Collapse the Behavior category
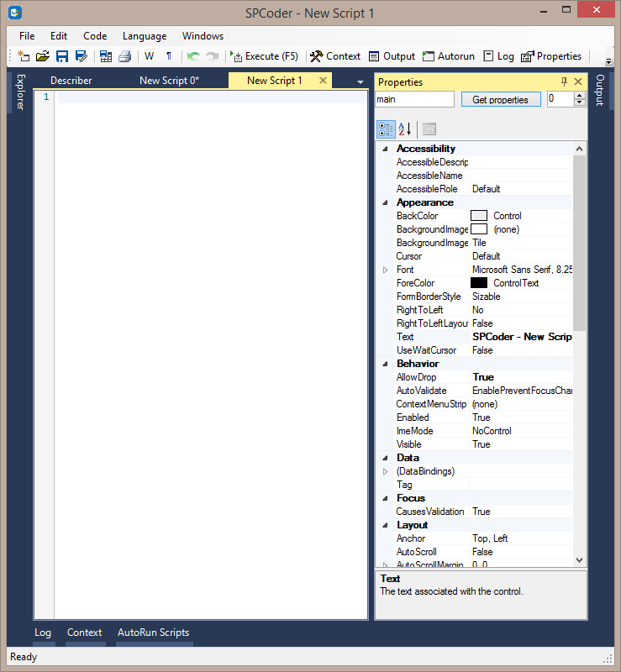This screenshot has width=621, height=672. (385, 364)
